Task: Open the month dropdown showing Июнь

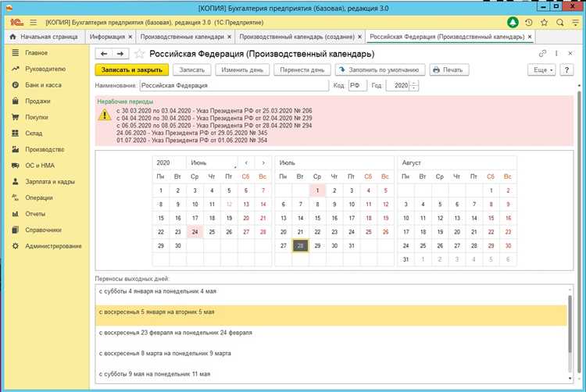Action: coord(234,162)
